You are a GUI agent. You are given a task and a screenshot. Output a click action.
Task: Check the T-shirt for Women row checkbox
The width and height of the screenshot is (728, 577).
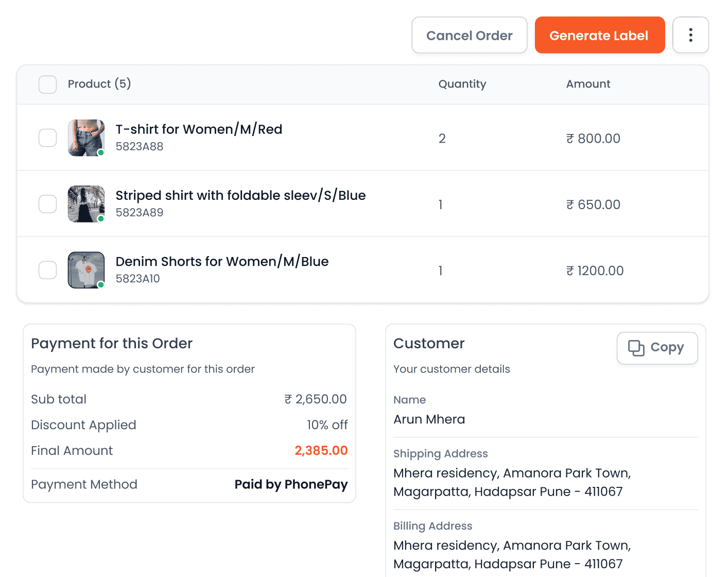[x=48, y=138]
